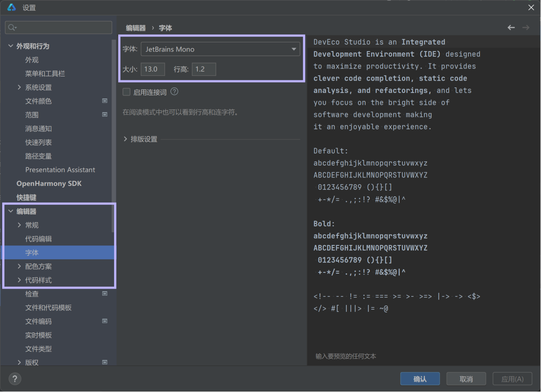Enable the 启用连接词 checkbox
Screen dimensions: 541x392
pos(127,92)
